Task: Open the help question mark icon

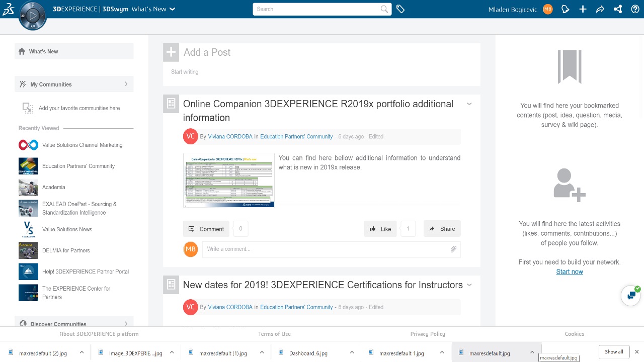Action: coord(635,9)
